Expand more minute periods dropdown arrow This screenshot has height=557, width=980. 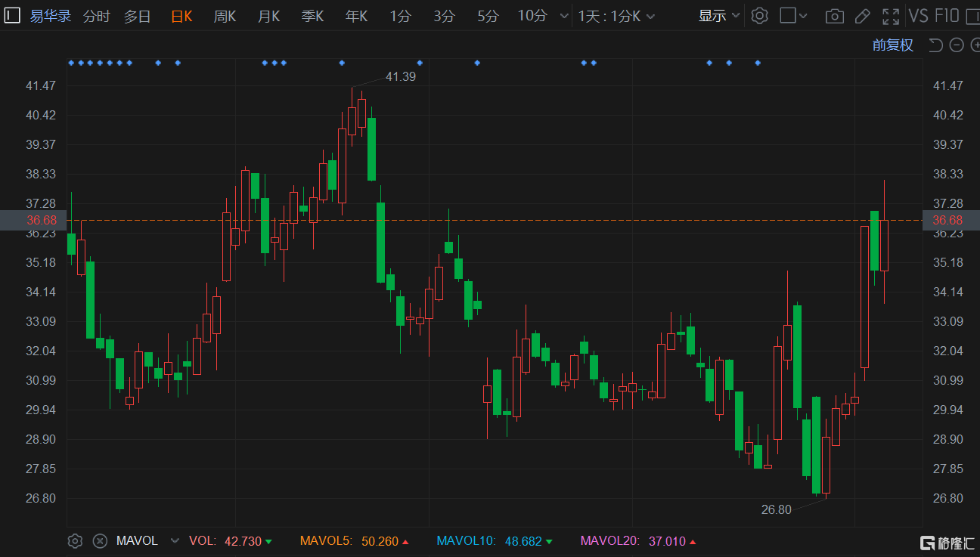(x=564, y=16)
